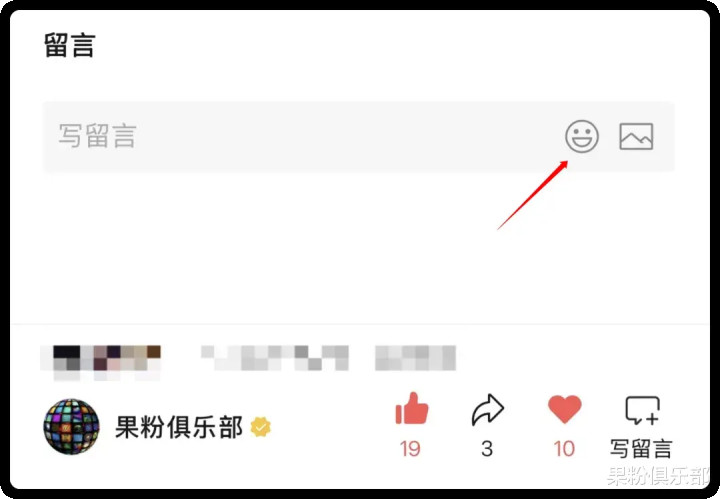Toggle the red heart favorite icon
Screen dimensions: 720x499
coord(564,409)
